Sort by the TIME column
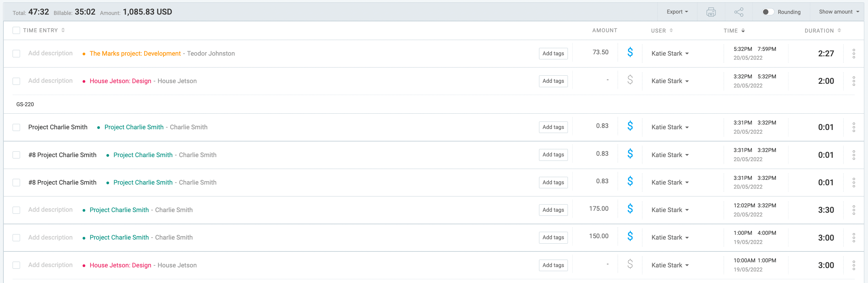Image resolution: width=868 pixels, height=283 pixels. [734, 31]
